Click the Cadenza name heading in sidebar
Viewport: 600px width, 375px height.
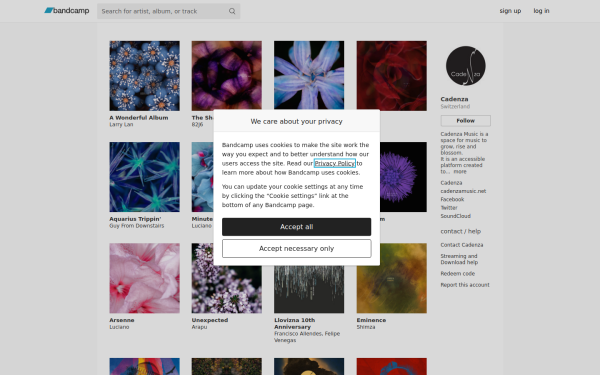[x=454, y=99]
